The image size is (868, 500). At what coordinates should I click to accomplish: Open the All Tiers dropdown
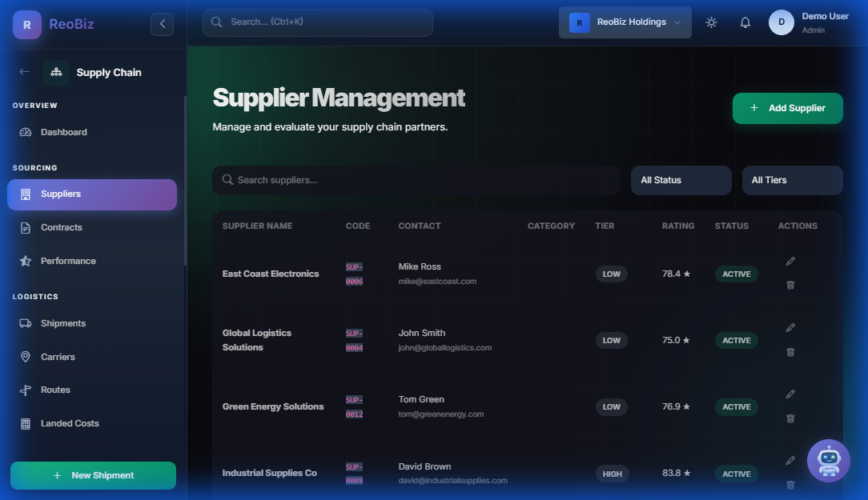point(792,180)
